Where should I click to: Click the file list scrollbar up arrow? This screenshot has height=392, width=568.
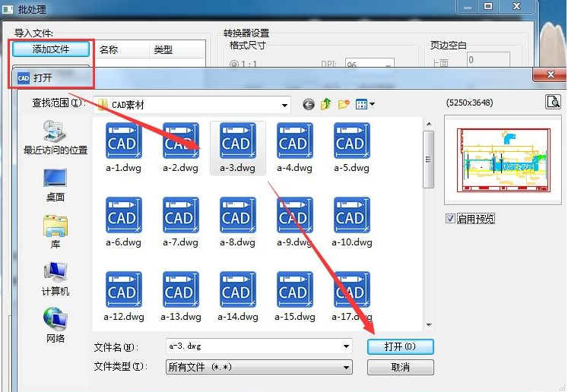click(x=429, y=124)
